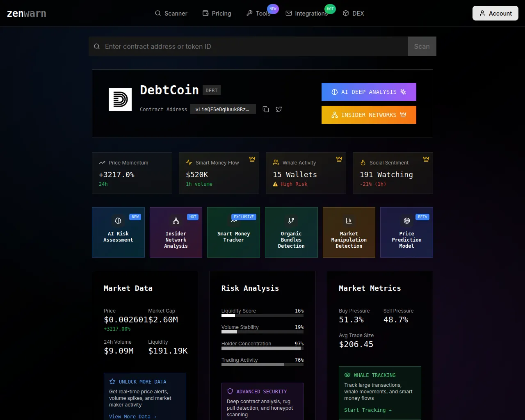
Task: Click the Scan button
Action: tap(422, 46)
